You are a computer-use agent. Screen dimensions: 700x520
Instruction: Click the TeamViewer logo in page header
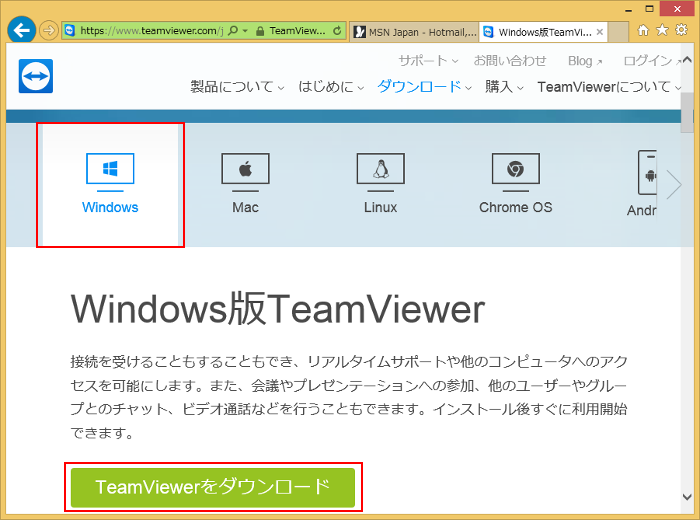pyautogui.click(x=36, y=76)
